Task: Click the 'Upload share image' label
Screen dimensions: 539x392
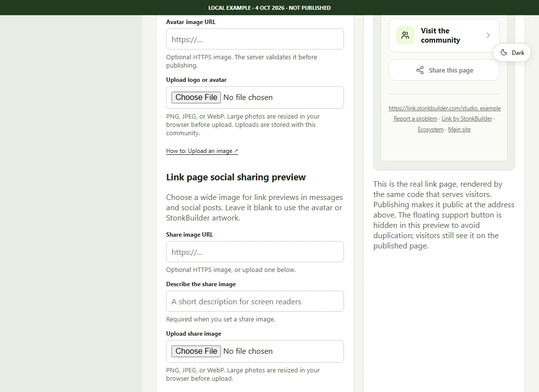Action: tap(194, 334)
